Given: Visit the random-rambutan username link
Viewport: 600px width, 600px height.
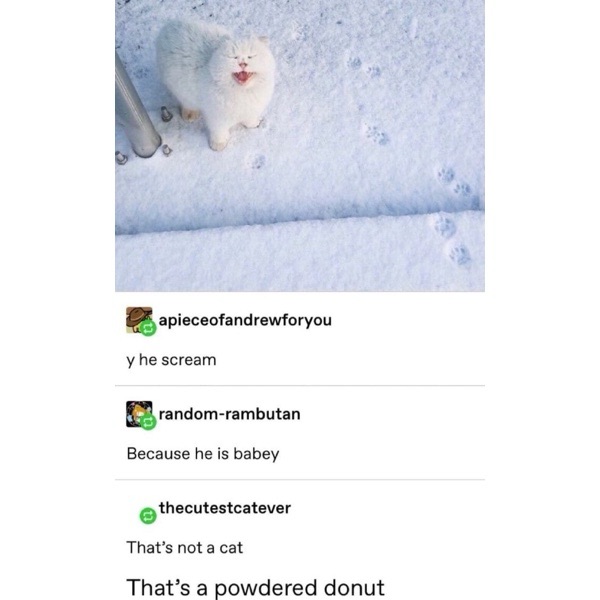Looking at the screenshot, I should click(x=230, y=414).
